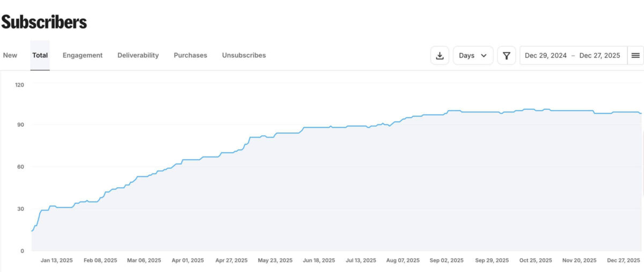
Task: Expand the Days interval dropdown
Action: (x=473, y=55)
